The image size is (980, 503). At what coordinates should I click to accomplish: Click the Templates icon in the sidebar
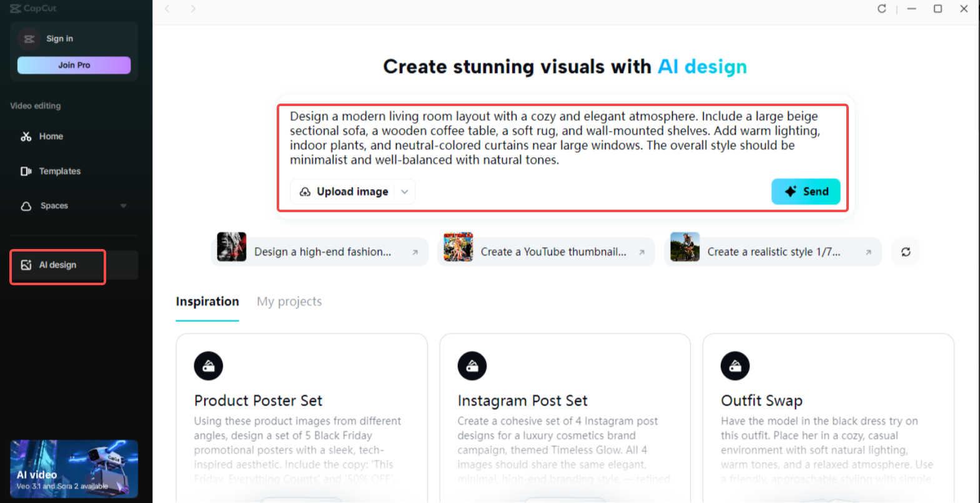point(26,171)
